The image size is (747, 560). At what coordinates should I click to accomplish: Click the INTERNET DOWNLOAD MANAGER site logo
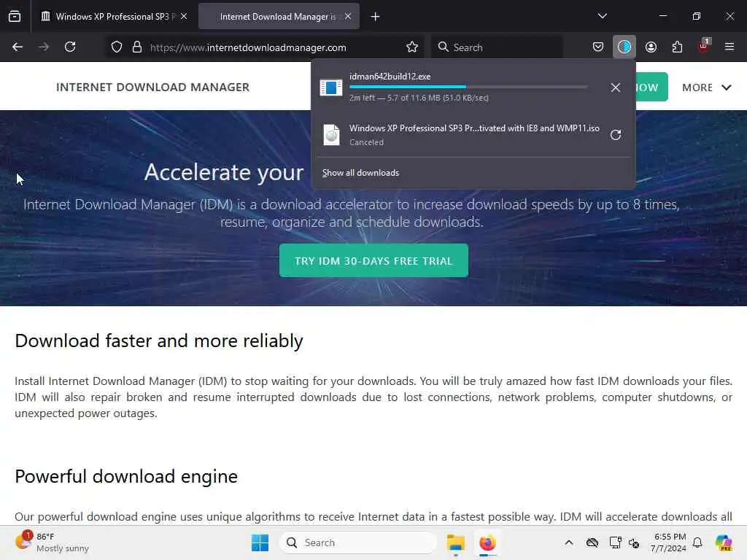152,87
